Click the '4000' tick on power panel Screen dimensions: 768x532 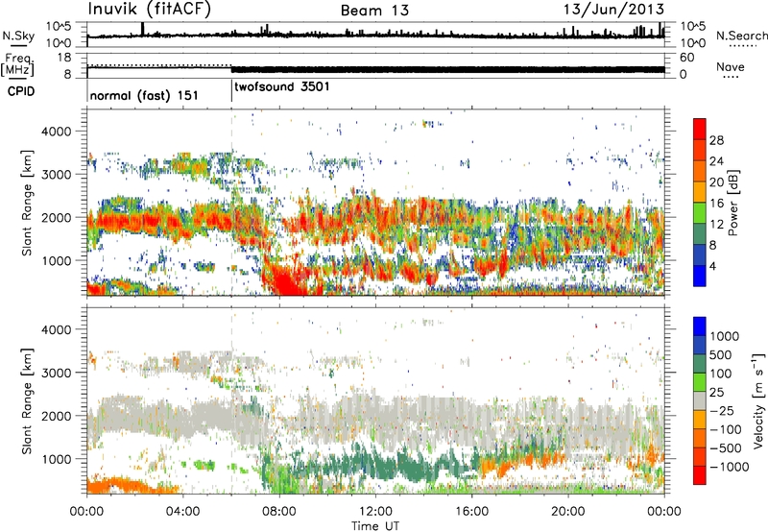coord(56,132)
